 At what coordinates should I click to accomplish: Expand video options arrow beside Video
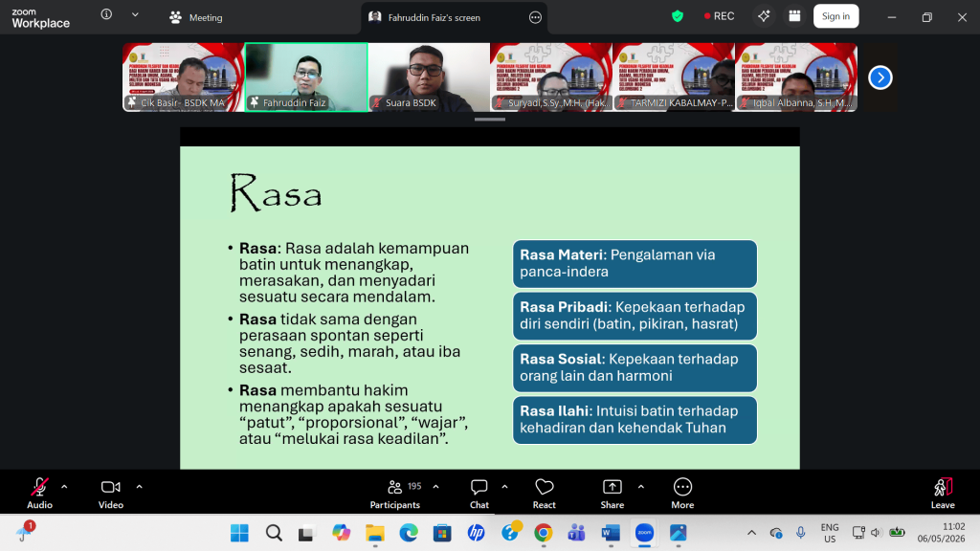point(140,487)
